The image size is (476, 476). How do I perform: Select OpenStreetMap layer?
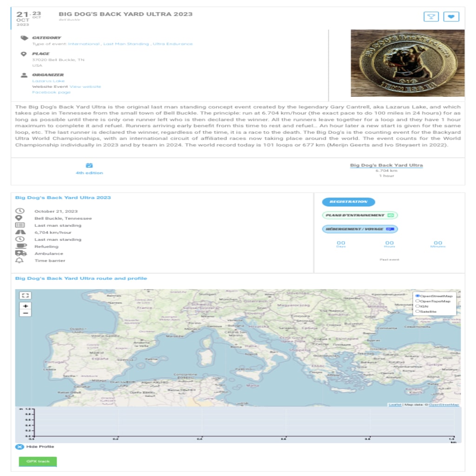tap(417, 296)
